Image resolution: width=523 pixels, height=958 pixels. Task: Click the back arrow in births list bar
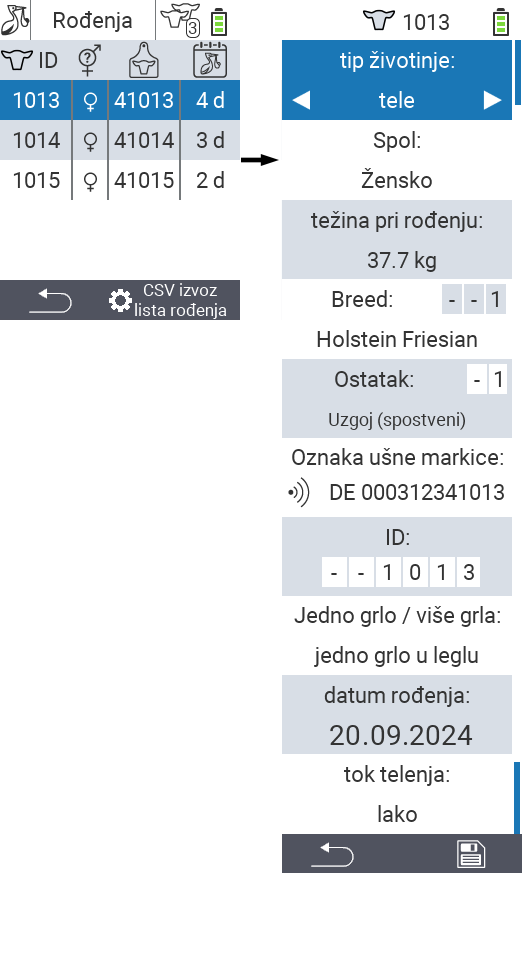tap(50, 300)
